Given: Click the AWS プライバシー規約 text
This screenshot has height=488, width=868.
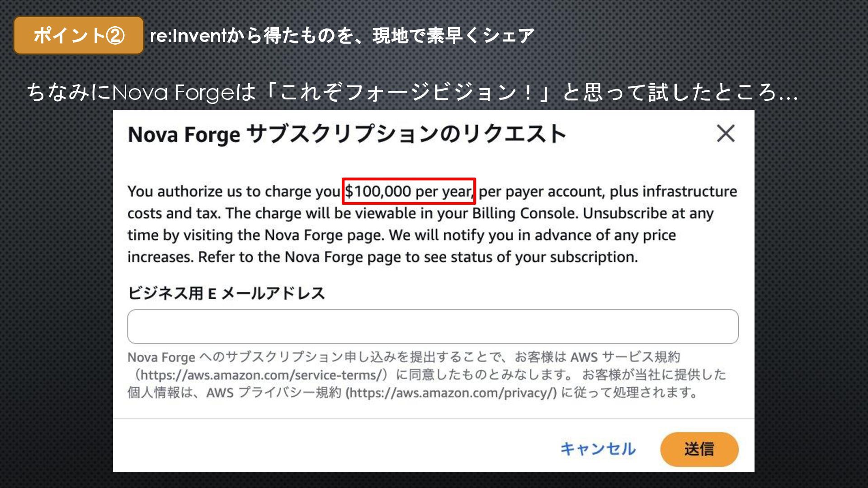Looking at the screenshot, I should point(274,393).
